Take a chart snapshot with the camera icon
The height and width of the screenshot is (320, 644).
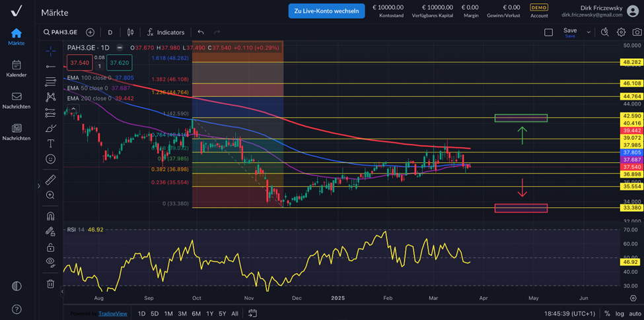(637, 32)
